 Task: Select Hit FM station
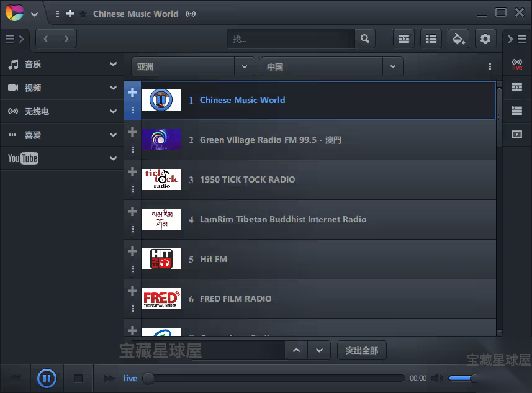[214, 259]
